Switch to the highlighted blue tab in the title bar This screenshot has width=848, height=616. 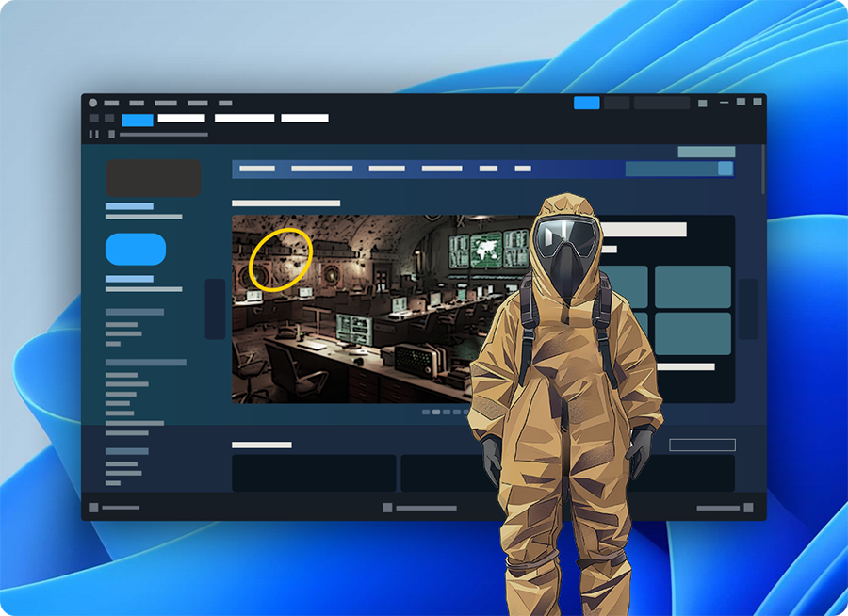tap(586, 103)
